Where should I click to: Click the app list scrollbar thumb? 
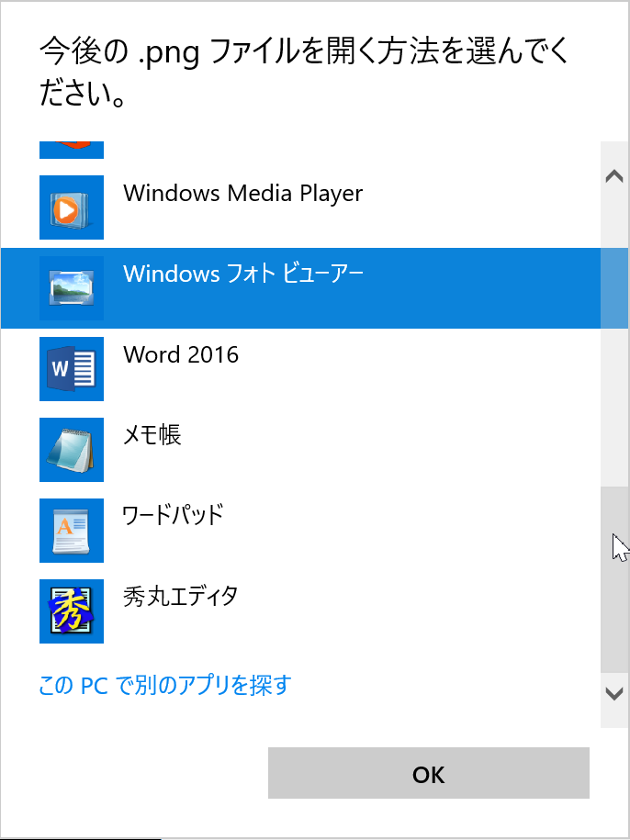click(614, 579)
